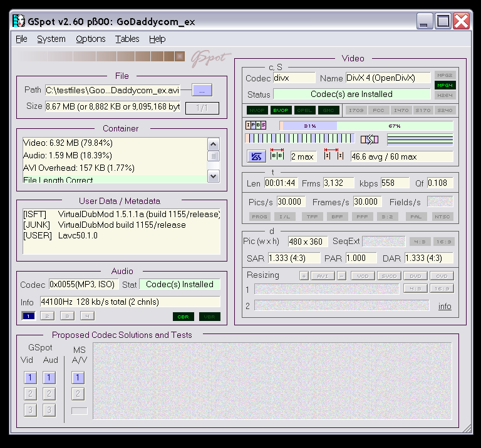Image resolution: width=481 pixels, height=448 pixels.
Task: Click the VCD resizing preset button
Action: click(363, 276)
